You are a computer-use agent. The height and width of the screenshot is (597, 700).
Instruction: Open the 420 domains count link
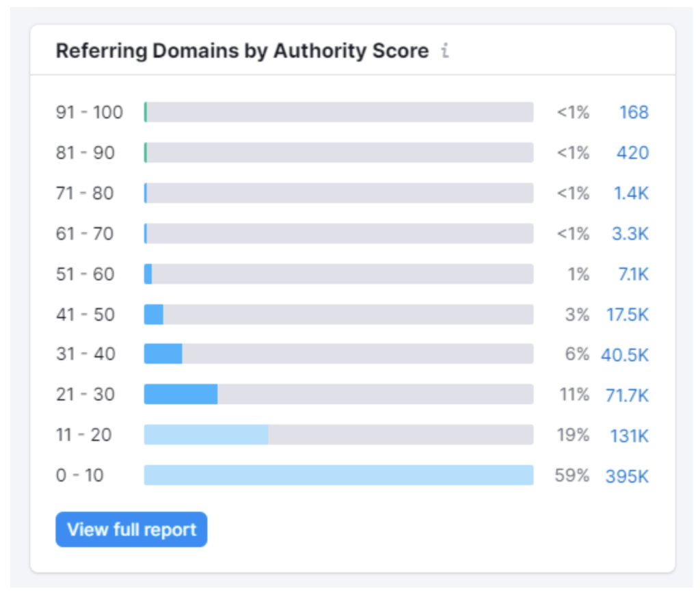coord(632,152)
